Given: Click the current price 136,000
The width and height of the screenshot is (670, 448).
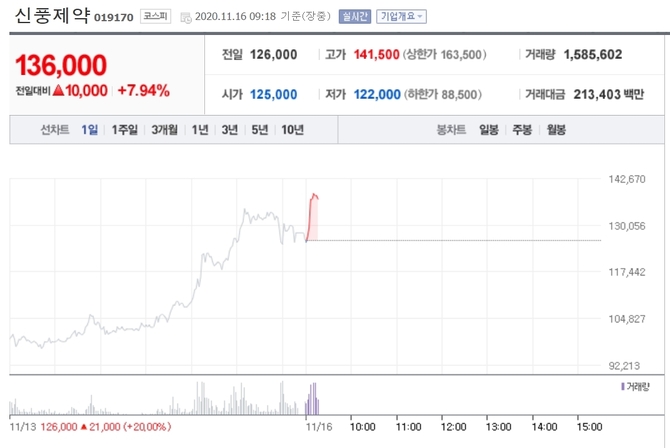Looking at the screenshot, I should click(61, 65).
